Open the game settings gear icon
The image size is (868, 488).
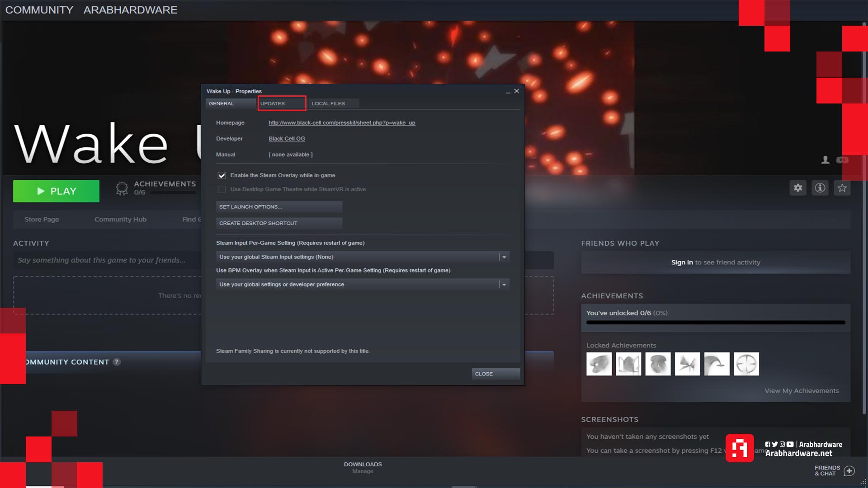coord(798,188)
